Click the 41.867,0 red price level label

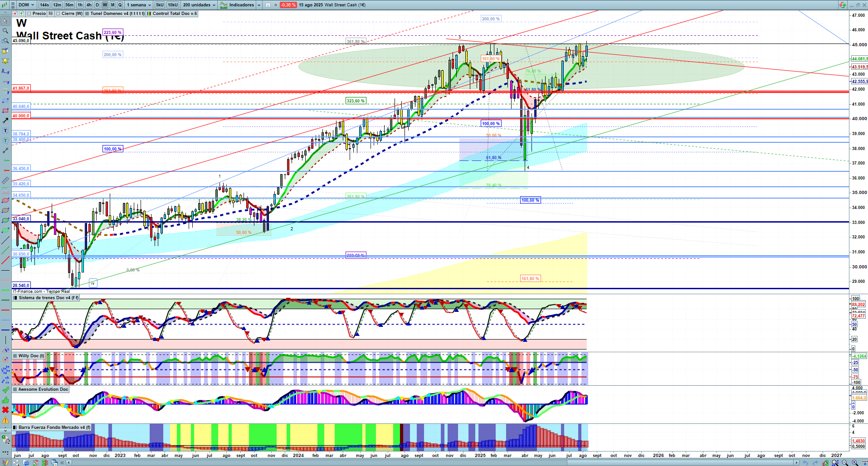pos(21,88)
